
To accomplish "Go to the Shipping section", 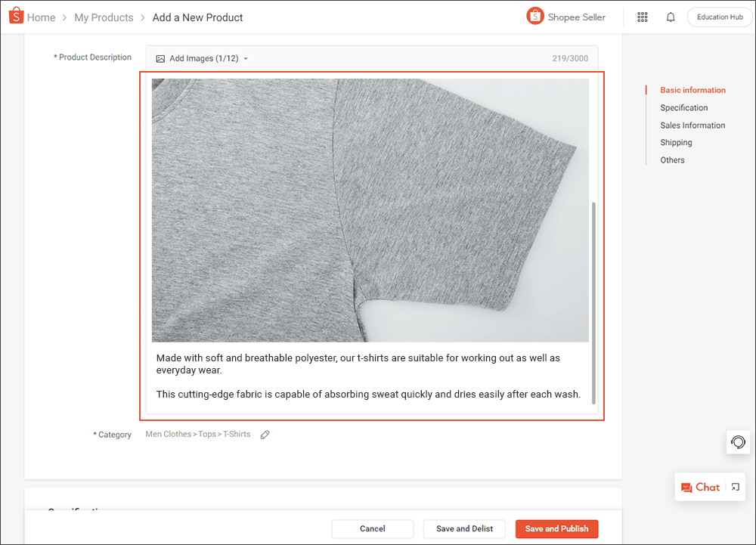I will click(676, 142).
